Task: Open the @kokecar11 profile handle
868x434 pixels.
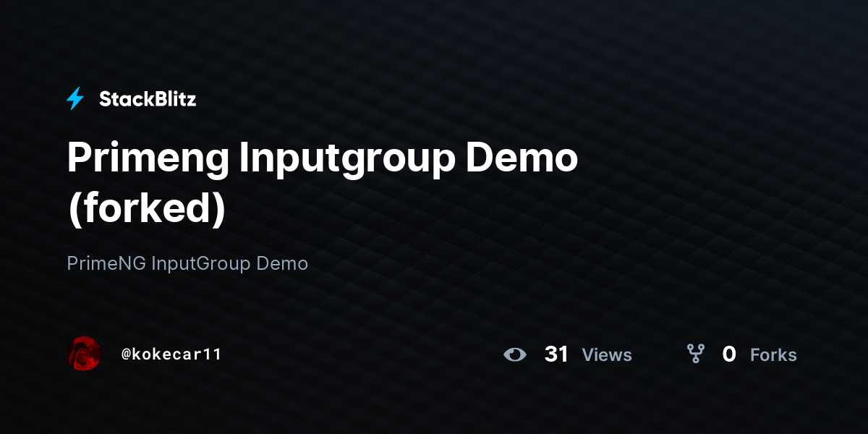Action: (x=171, y=354)
